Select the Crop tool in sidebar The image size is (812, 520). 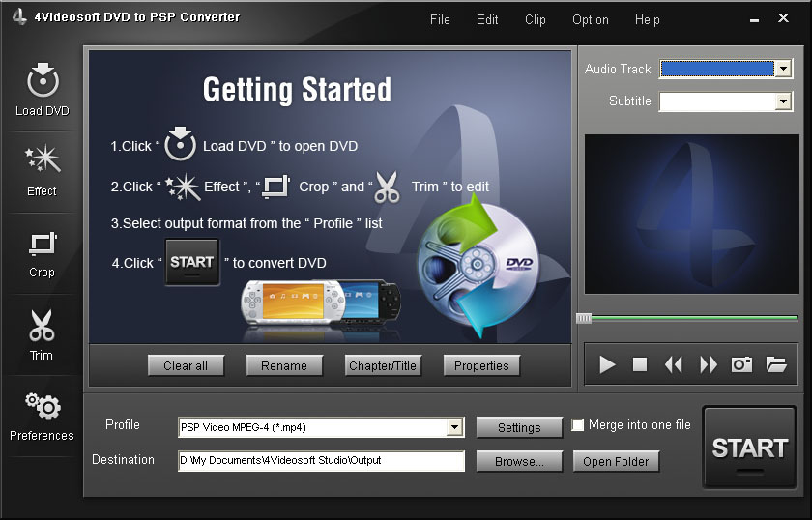[43, 244]
